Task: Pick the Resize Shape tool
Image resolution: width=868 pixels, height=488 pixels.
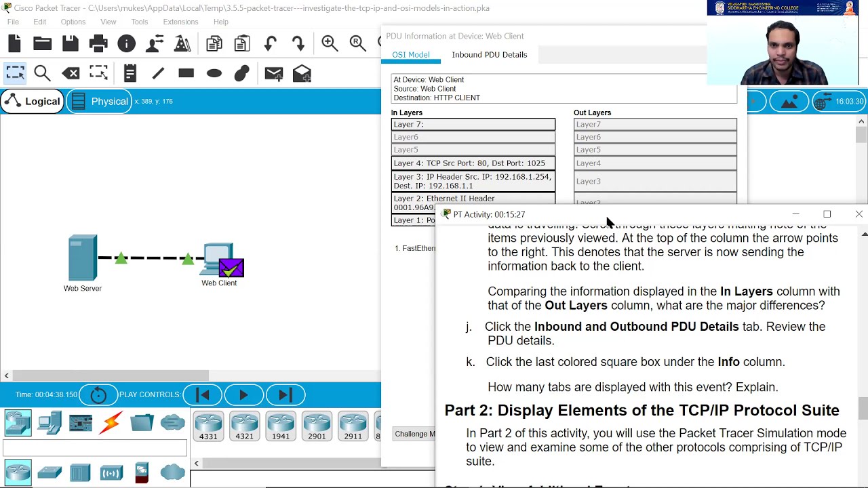Action: point(98,73)
